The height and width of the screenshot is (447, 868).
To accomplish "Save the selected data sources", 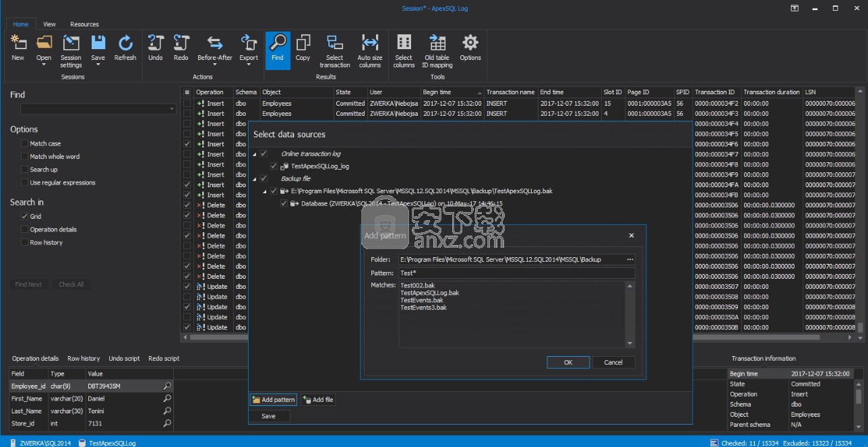I will pos(269,416).
